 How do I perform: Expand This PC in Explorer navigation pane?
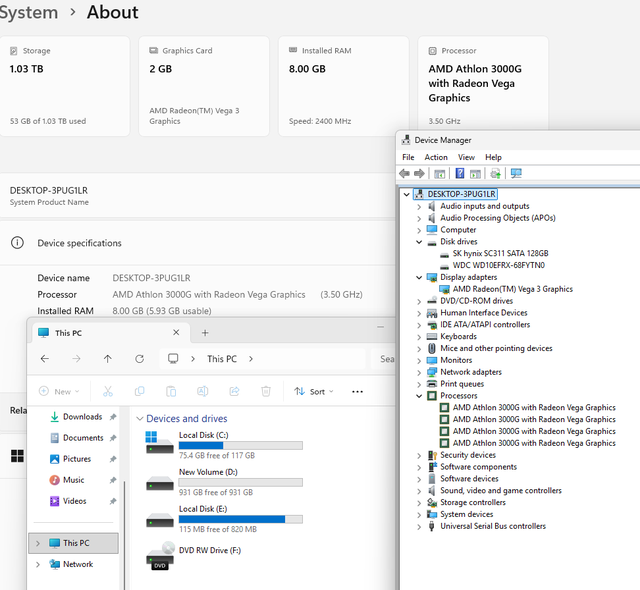pos(38,543)
